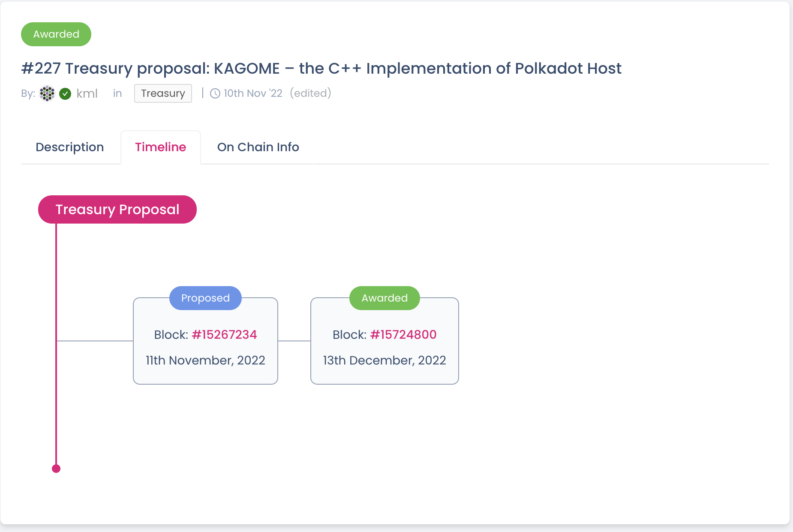The height and width of the screenshot is (532, 793).
Task: Open block #15724800 link
Action: [x=403, y=335]
